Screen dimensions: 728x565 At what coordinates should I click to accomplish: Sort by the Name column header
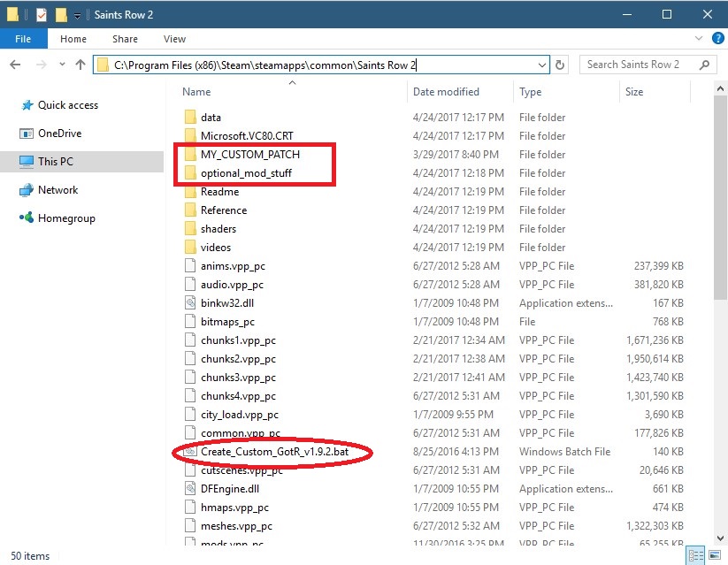coord(196,92)
